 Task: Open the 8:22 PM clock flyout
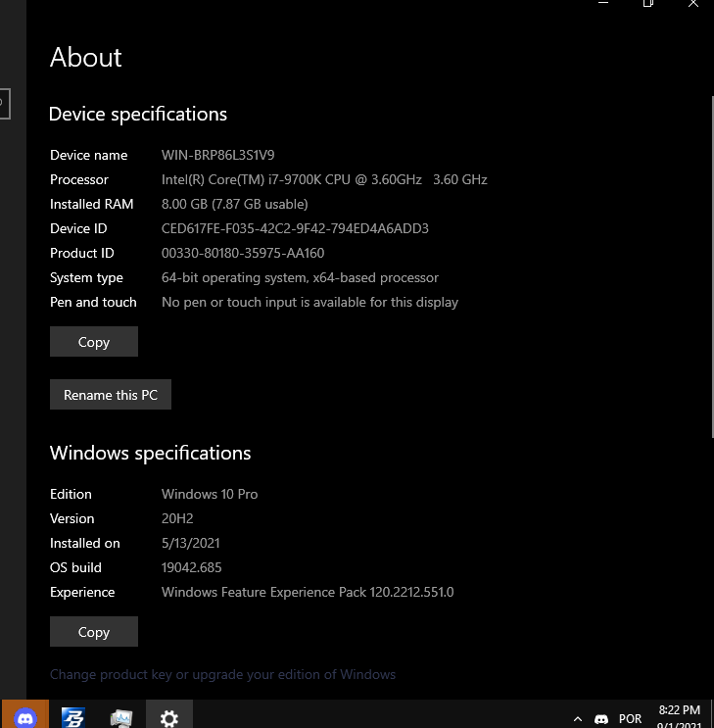[x=679, y=715]
